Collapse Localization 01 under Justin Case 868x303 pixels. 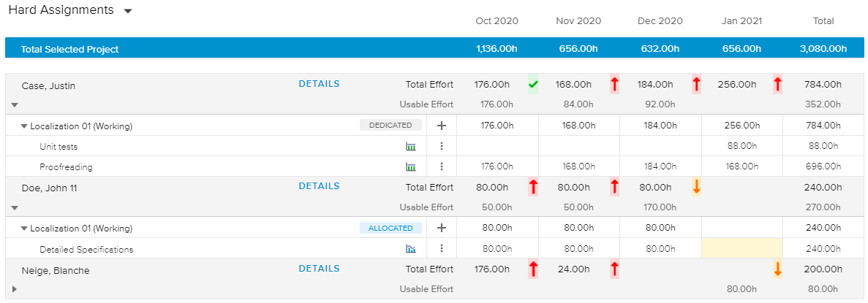(24, 126)
